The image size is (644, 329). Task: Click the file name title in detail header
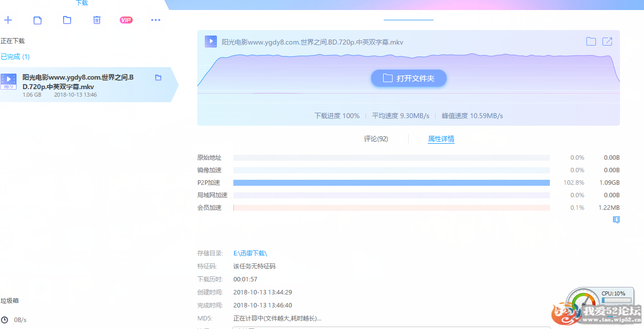pyautogui.click(x=312, y=42)
